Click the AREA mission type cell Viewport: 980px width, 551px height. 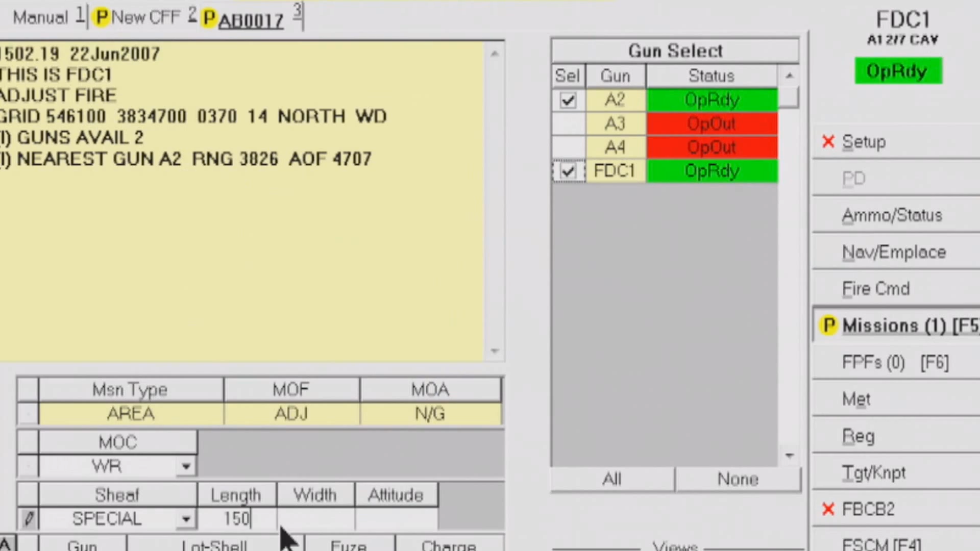(x=131, y=414)
